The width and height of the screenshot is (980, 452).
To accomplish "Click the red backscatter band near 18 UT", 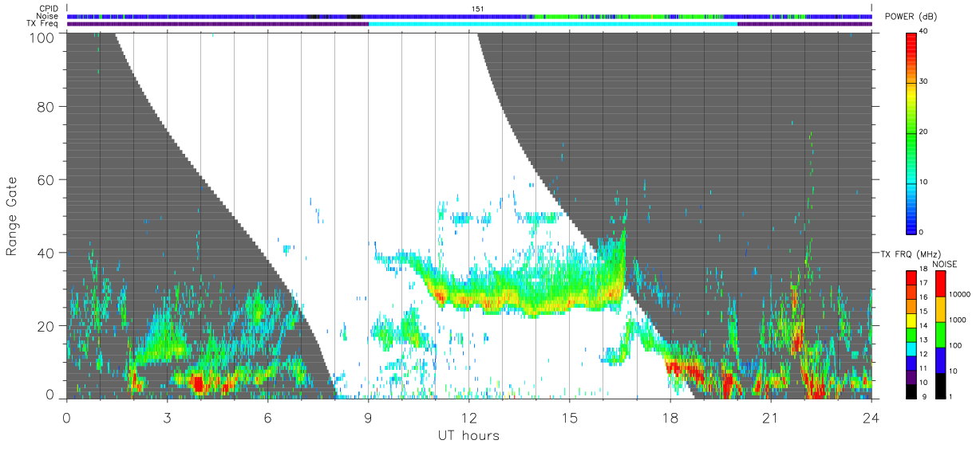I will [x=685, y=370].
